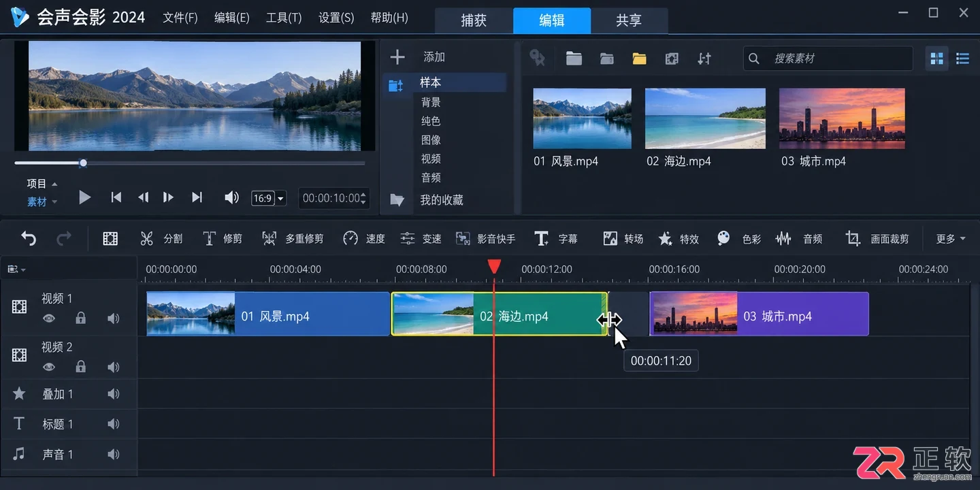Click the undo arrow icon

[29, 238]
